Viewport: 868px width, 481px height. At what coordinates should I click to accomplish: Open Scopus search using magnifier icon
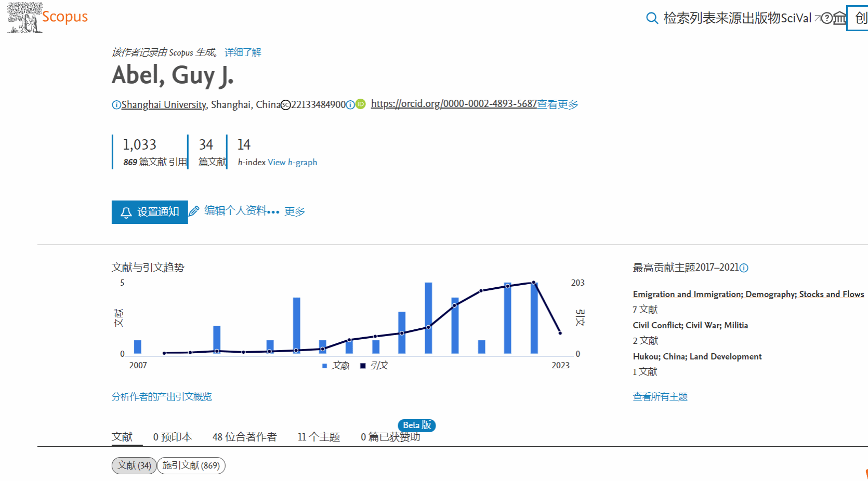(651, 18)
